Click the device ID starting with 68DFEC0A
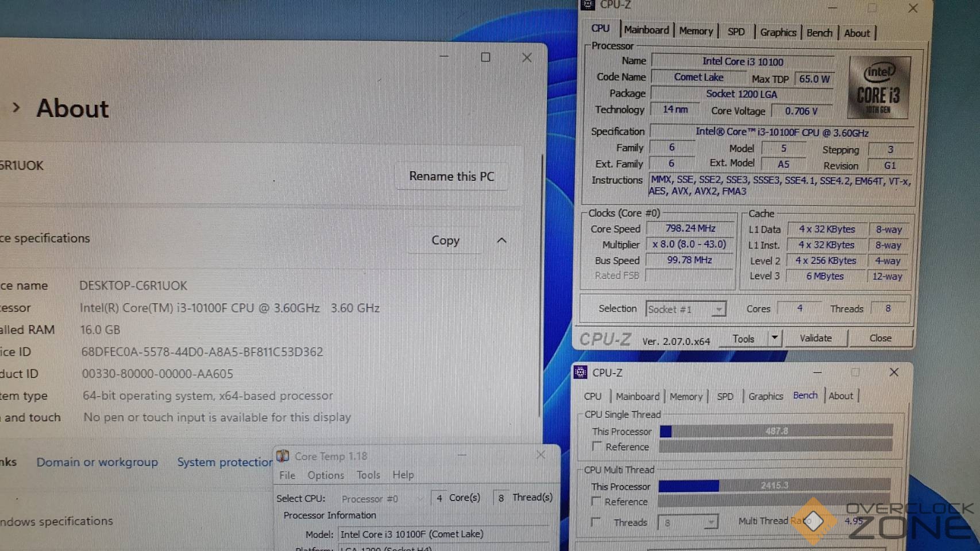This screenshot has width=980, height=551. 202,352
